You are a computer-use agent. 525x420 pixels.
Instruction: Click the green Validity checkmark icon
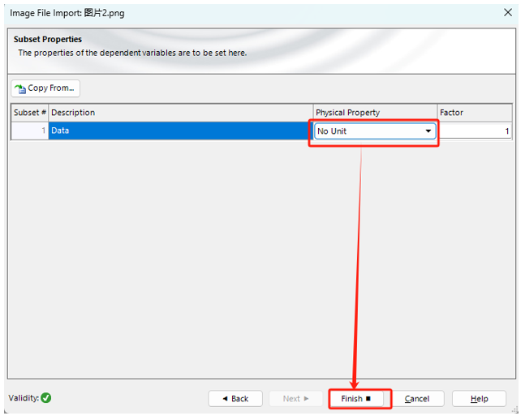tap(46, 398)
